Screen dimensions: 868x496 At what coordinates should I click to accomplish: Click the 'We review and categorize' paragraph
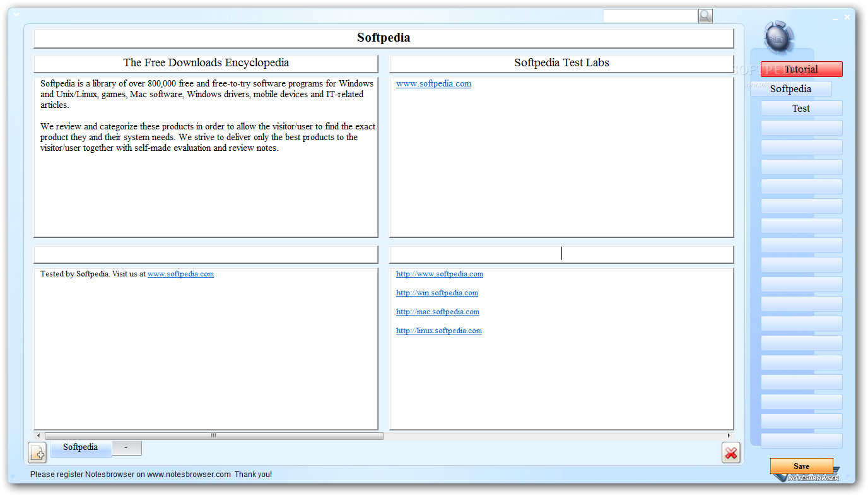[x=208, y=137]
